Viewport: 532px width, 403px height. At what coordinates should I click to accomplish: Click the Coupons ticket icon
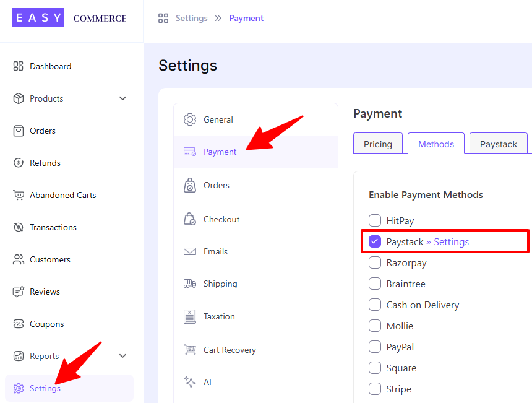point(19,324)
